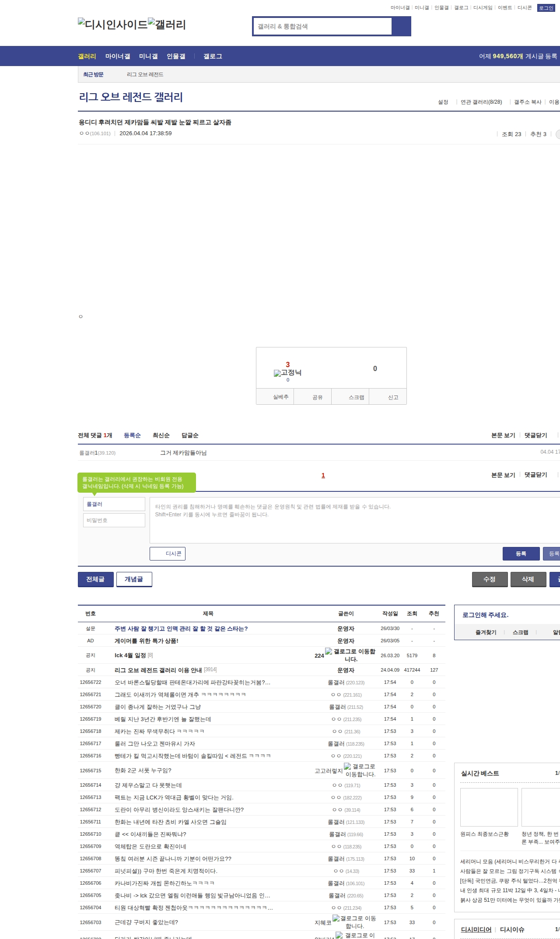Open gallog icon next to user 고고러렇지
The width and height of the screenshot is (560, 939).
coord(347,766)
